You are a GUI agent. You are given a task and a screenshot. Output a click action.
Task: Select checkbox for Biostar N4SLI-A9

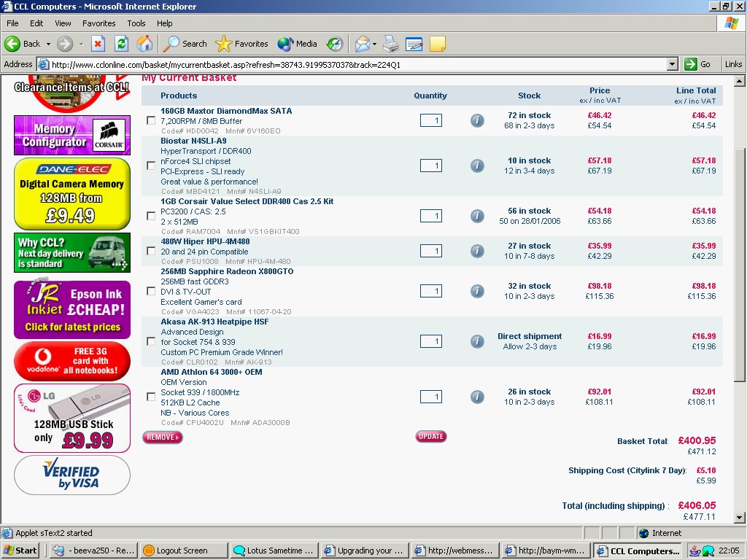point(151,166)
